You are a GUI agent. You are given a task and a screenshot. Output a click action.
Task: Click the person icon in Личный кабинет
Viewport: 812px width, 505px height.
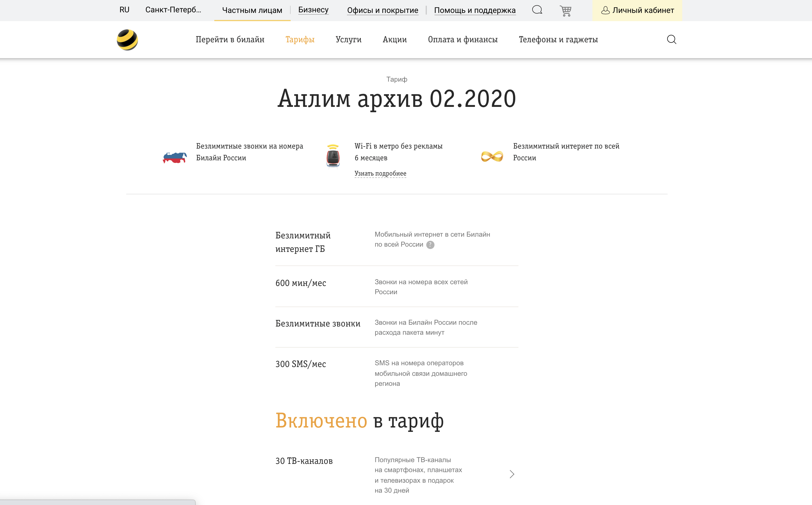pyautogui.click(x=605, y=10)
